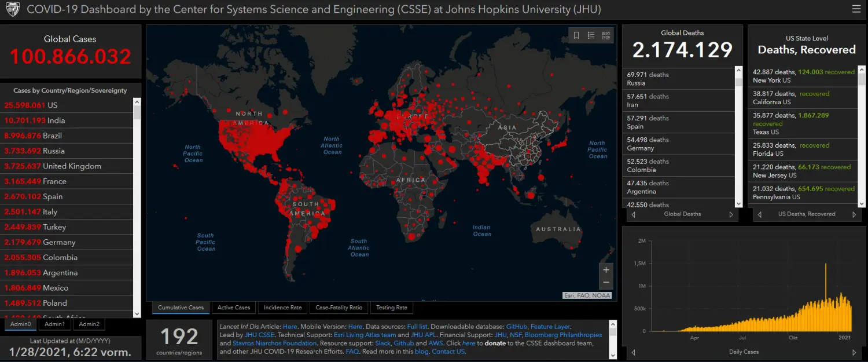The width and height of the screenshot is (868, 362).
Task: Select United Kingdom row in country list
Action: click(67, 166)
